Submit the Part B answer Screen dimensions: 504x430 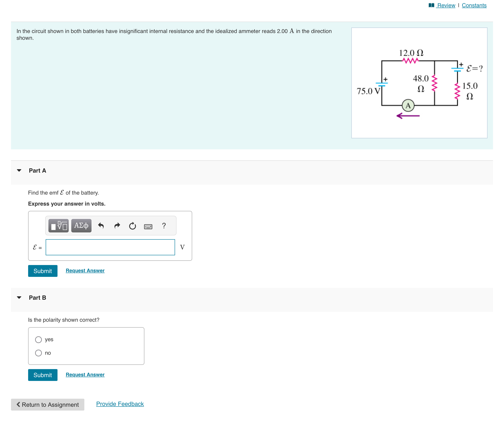(42, 375)
